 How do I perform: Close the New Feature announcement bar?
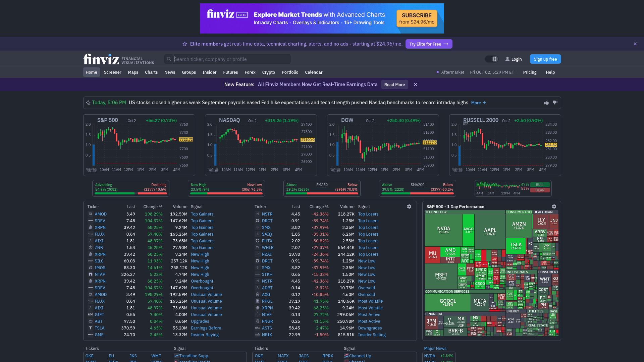click(x=416, y=84)
